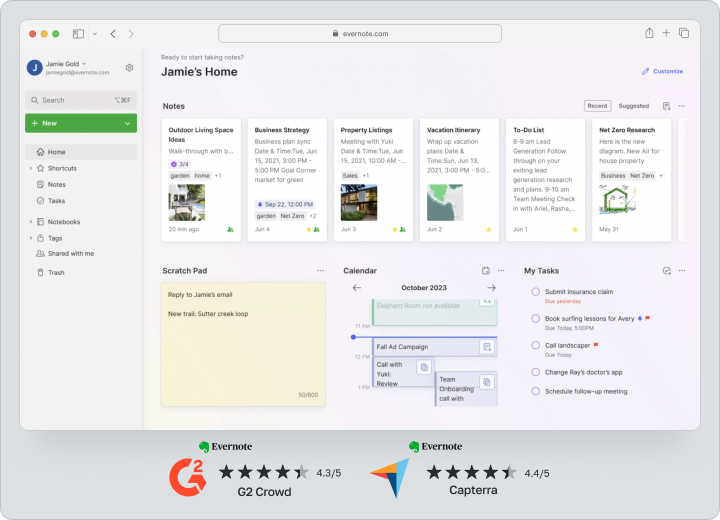Expand the Shortcuts section arrow
Screen dimensions: 720x520
(x=31, y=169)
